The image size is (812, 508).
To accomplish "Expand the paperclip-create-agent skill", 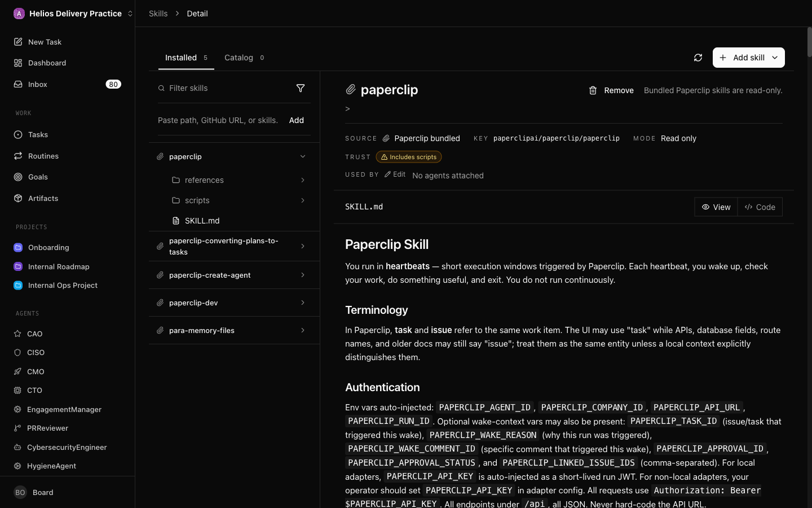I will coord(303,275).
